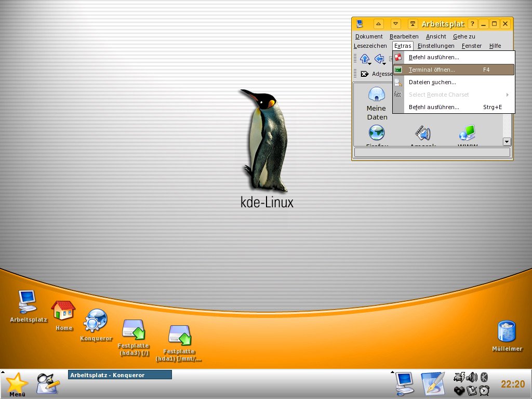Open the Arbeitsplatz desktop icon
Viewport: 532px width, 399px height.
28,301
